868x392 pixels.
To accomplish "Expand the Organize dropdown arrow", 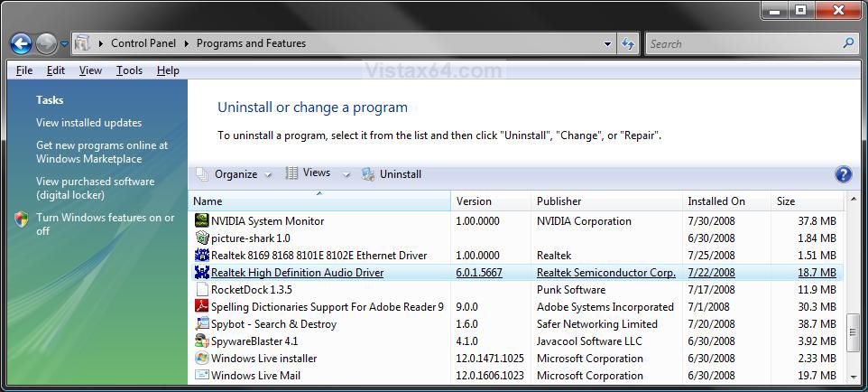I will point(268,174).
